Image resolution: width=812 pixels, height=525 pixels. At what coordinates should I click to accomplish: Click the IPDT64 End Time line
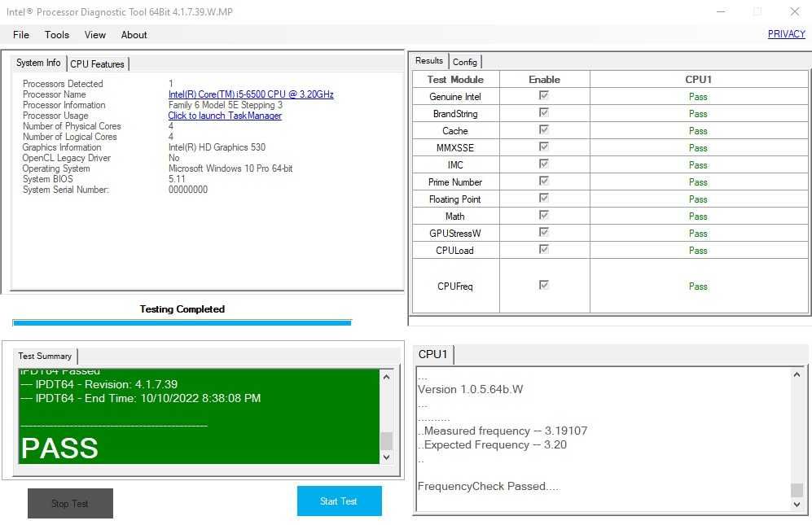(141, 398)
